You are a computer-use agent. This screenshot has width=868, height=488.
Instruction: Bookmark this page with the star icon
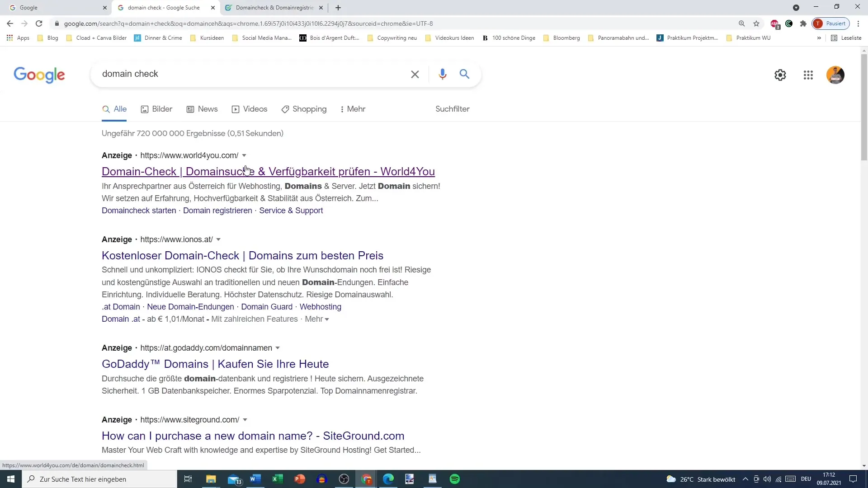coord(756,23)
